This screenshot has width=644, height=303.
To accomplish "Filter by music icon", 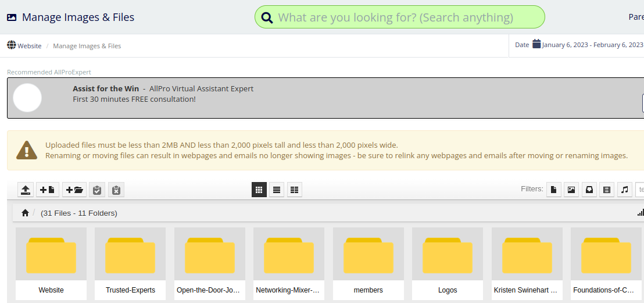I will 625,190.
